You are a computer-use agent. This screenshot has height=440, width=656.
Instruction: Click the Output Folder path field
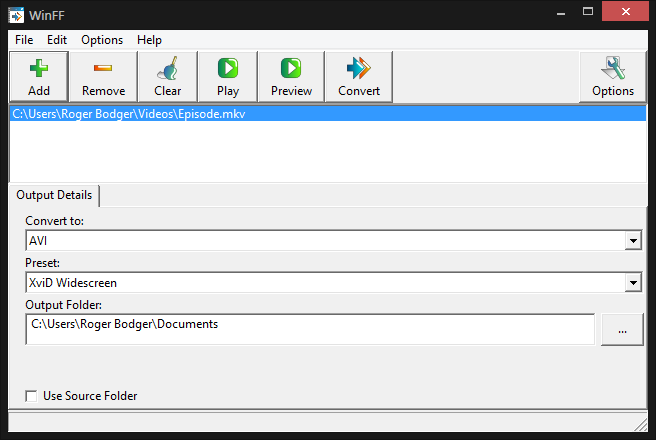[x=310, y=329]
